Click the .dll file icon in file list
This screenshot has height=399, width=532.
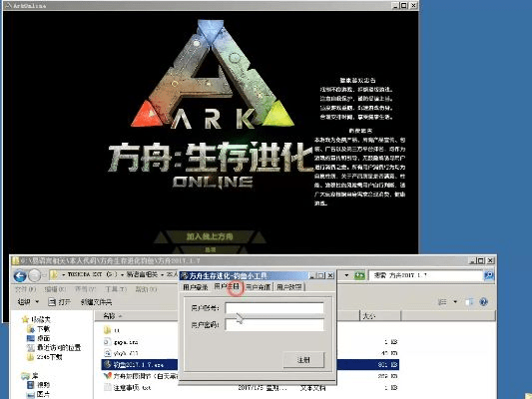pos(107,353)
